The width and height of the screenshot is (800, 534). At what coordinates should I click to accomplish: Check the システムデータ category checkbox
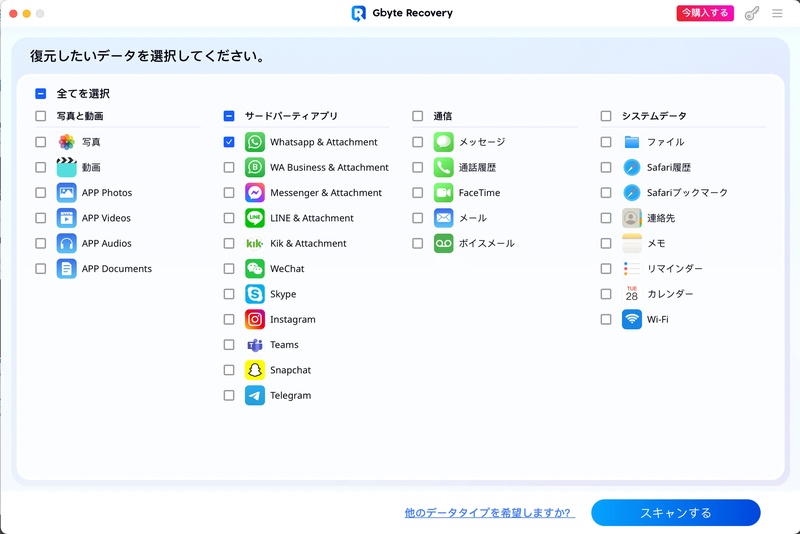[x=606, y=116]
